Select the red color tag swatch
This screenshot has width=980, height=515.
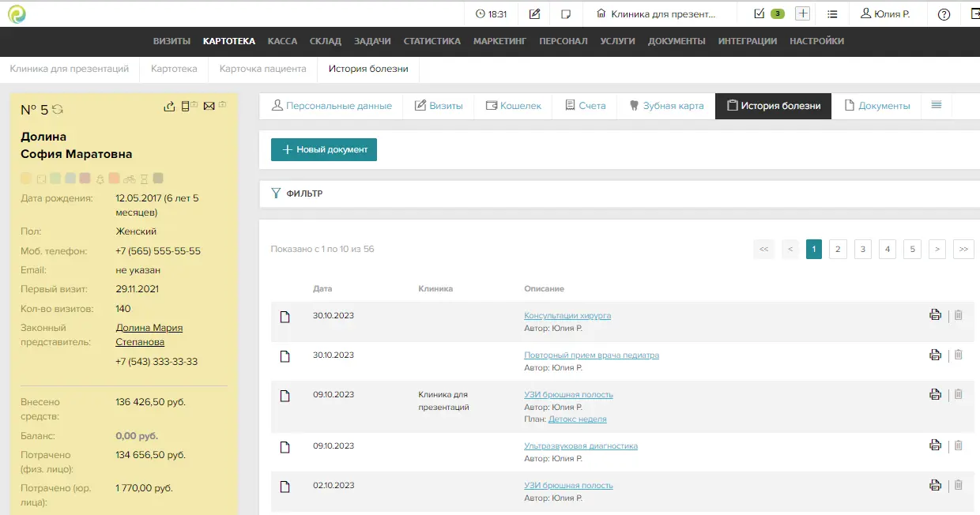click(85, 179)
